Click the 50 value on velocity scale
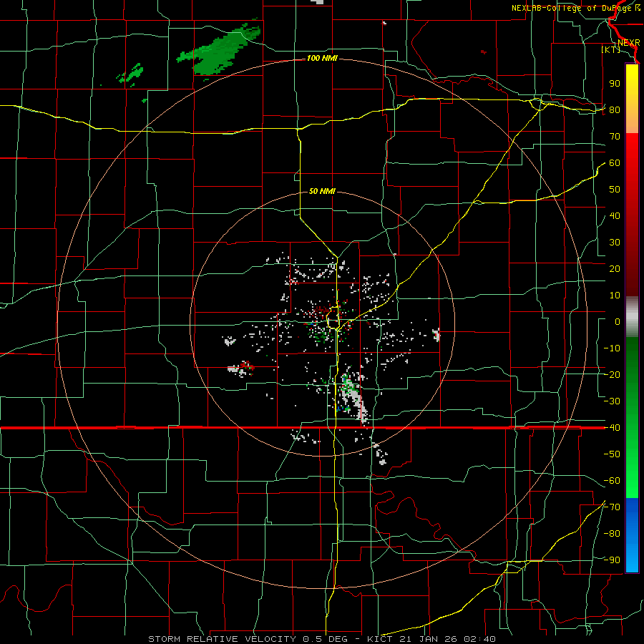The image size is (644, 644). tap(615, 190)
